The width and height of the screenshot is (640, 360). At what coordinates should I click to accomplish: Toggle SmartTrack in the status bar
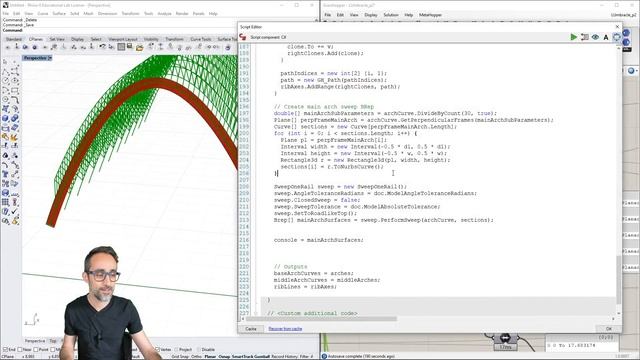pos(242,357)
